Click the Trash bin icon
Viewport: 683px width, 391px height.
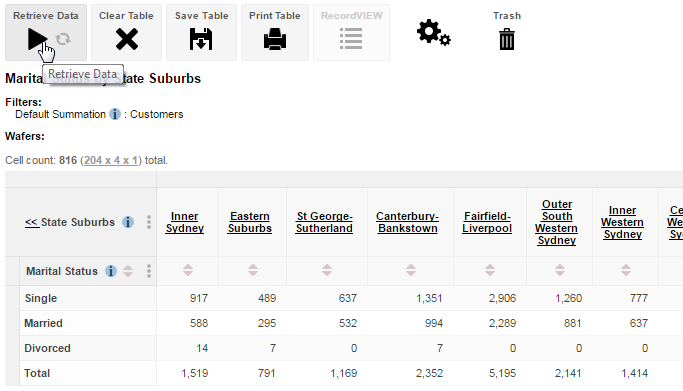coord(507,39)
